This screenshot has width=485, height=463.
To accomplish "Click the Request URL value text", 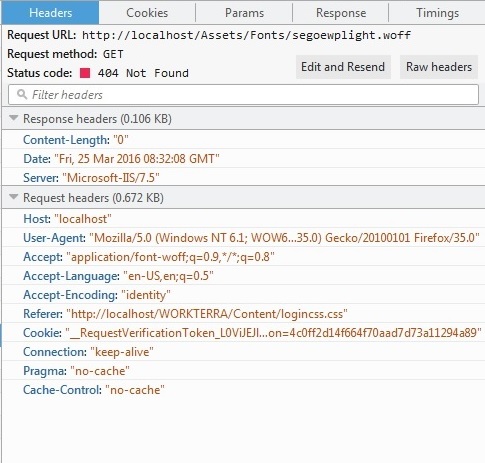I will (246, 35).
